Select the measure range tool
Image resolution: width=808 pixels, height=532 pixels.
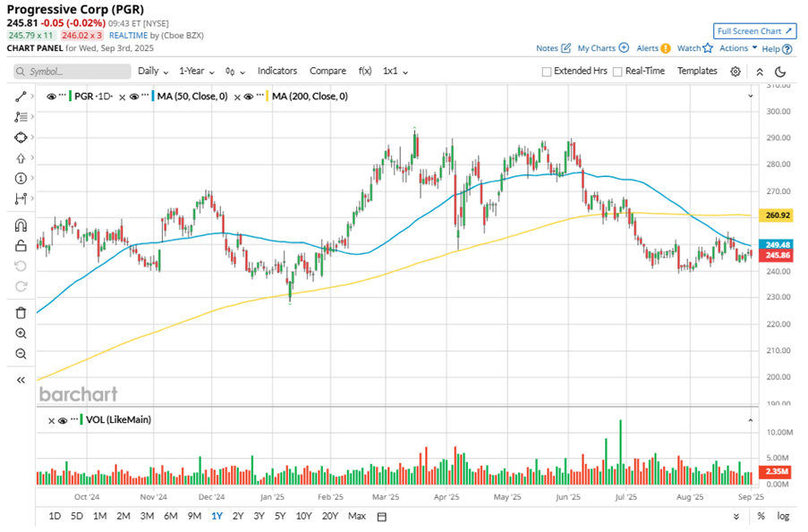pos(21,198)
